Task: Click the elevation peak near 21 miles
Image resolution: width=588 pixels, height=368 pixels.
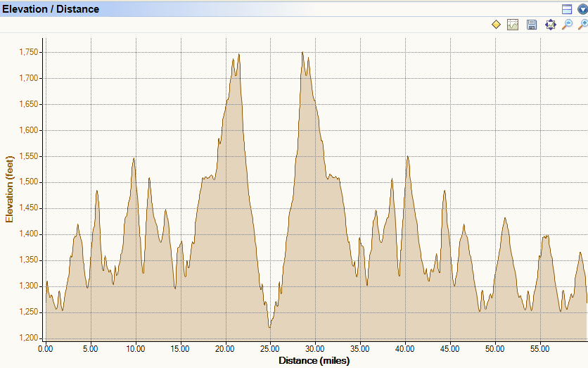Action: click(239, 55)
